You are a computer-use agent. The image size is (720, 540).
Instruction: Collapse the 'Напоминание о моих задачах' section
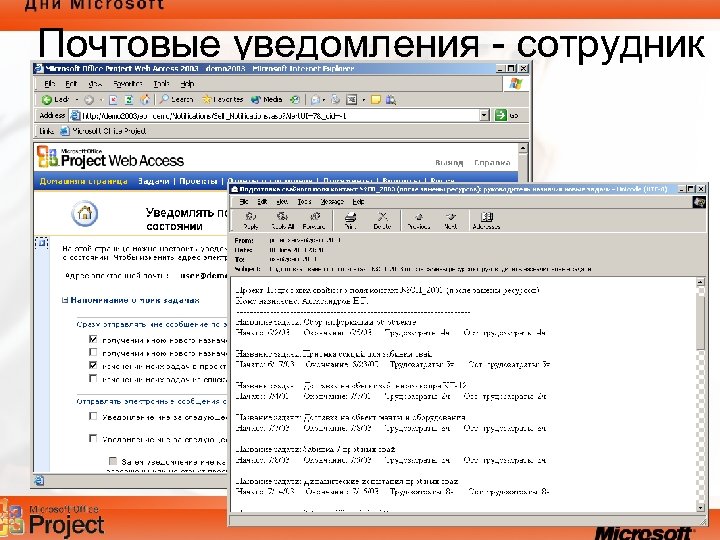(x=65, y=300)
